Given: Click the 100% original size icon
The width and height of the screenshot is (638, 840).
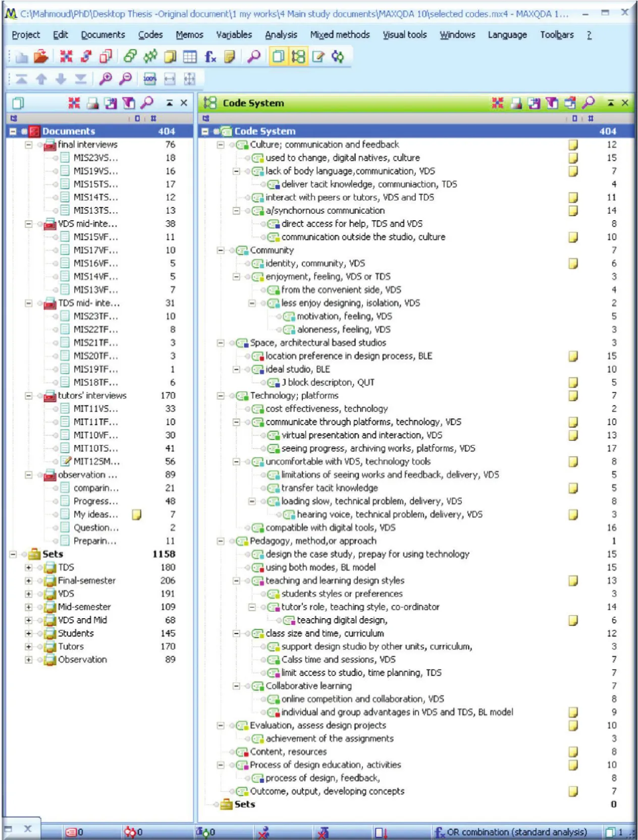Looking at the screenshot, I should 150,79.
